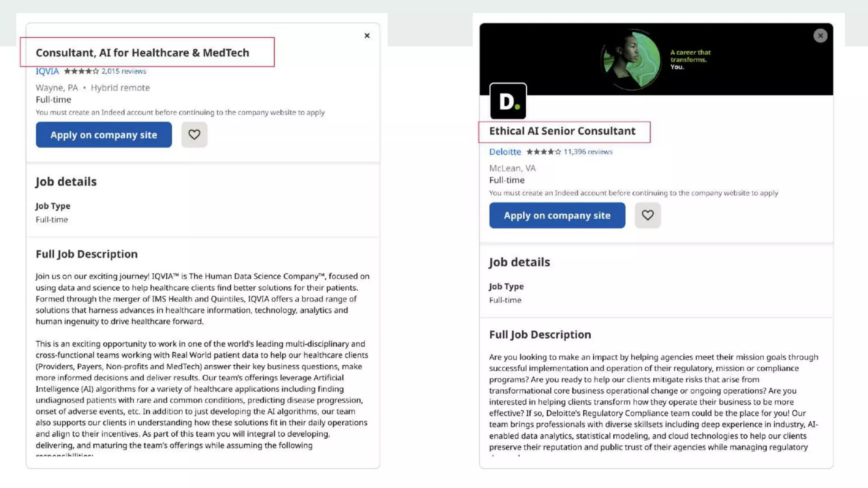Open the Deloitte company link
The height and width of the screenshot is (488, 868).
(x=505, y=152)
